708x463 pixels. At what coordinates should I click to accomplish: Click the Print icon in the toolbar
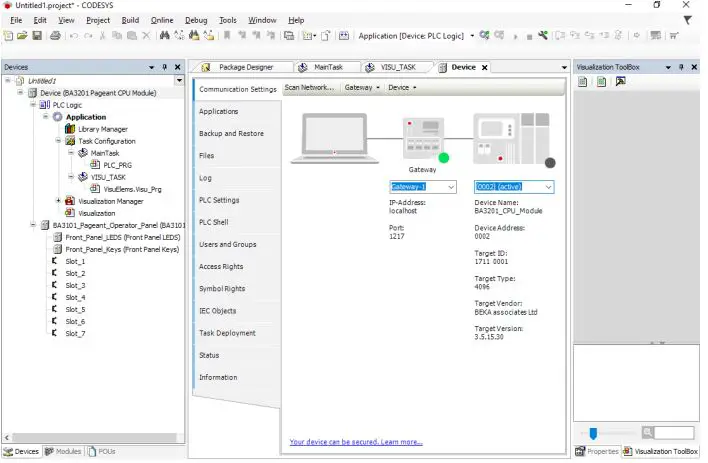56,36
